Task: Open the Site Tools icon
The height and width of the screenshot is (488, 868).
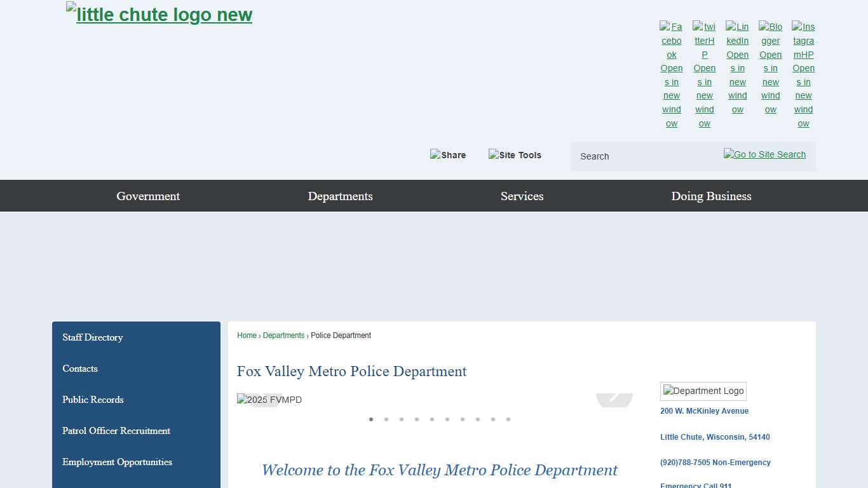Action: coord(515,155)
